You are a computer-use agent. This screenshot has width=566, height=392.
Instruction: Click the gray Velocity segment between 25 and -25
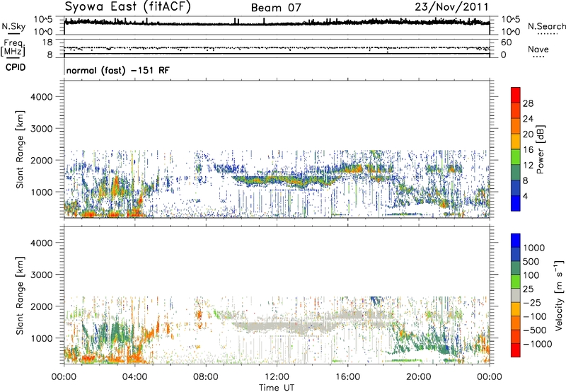click(516, 295)
